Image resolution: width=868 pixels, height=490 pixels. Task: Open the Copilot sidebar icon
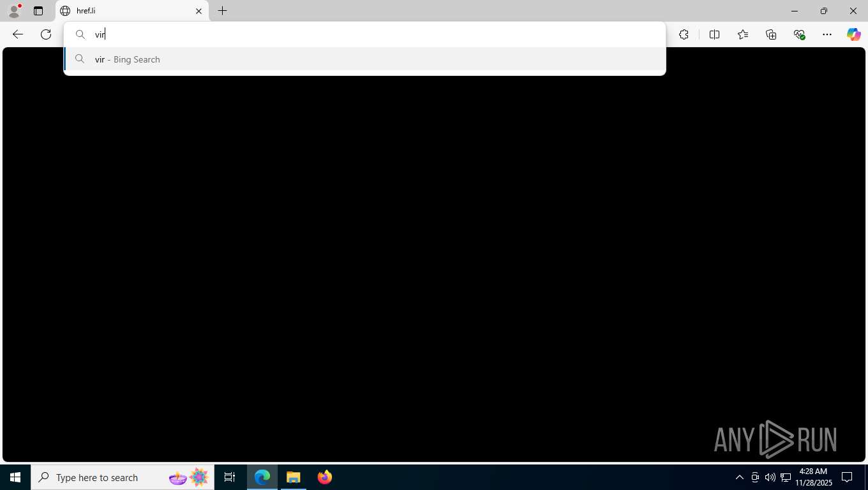[x=854, y=34]
